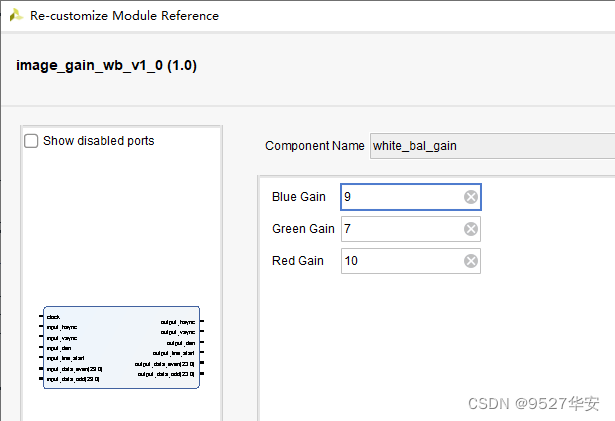615x421 pixels.
Task: Clear the Red Gain field value
Action: click(470, 261)
